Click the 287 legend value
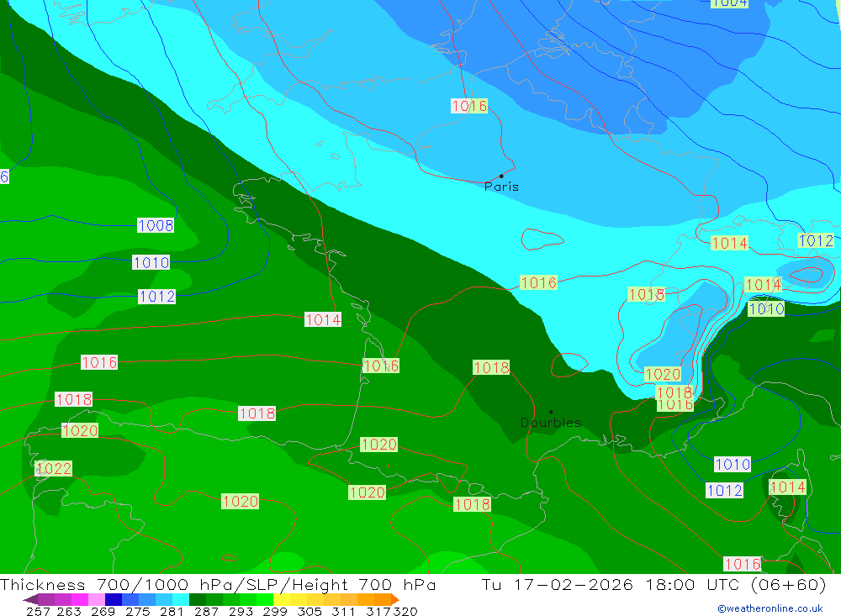Viewport: 841px width, 616px height. [206, 611]
